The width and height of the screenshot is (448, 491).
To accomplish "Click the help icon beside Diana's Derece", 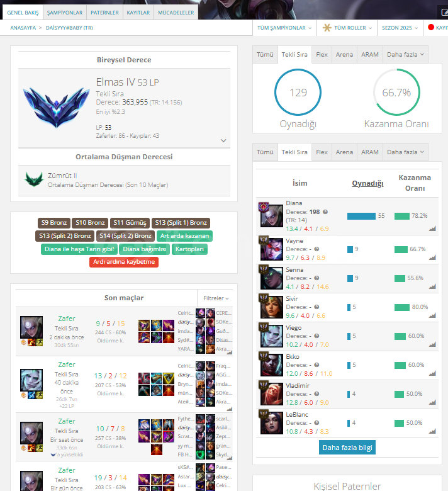I will tap(325, 212).
